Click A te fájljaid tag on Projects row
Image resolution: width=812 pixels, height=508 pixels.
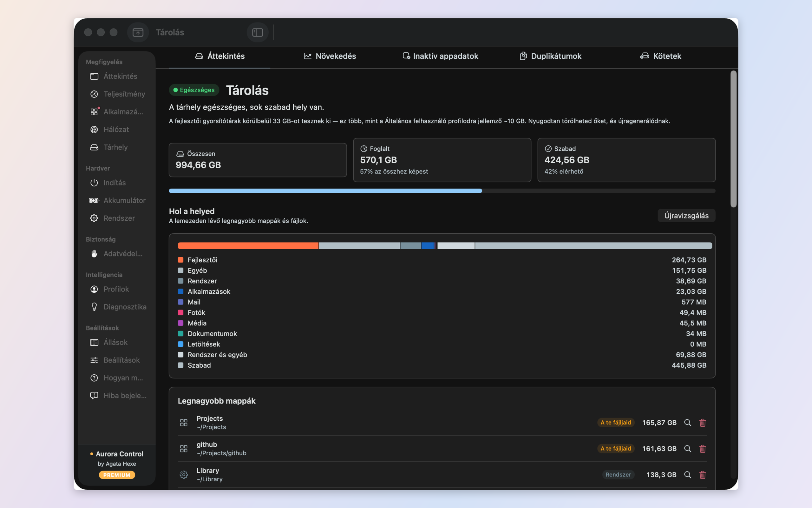click(616, 423)
